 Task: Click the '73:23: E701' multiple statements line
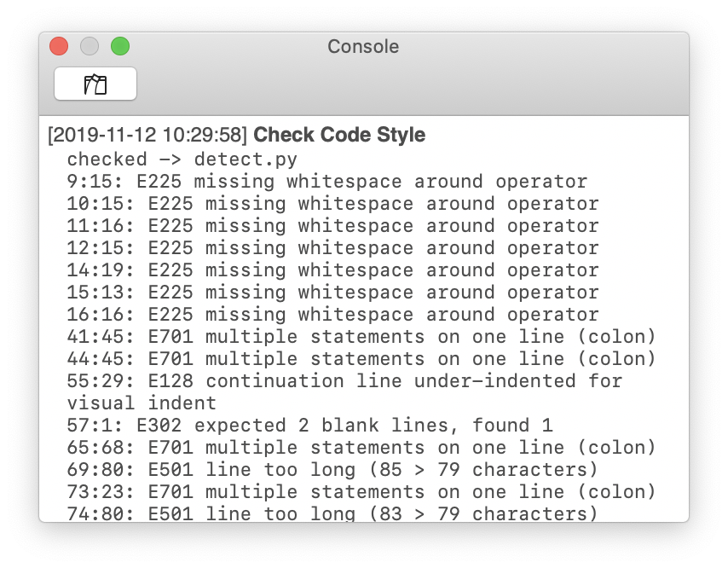tap(361, 492)
